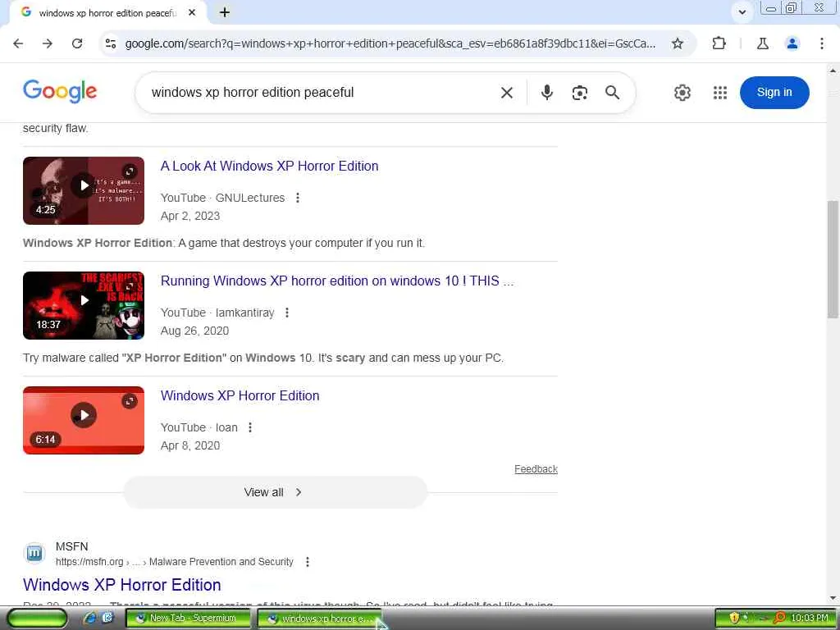Switch to New Tab - Supermium taskbar window
Image resolution: width=840 pixels, height=630 pixels.
coord(189,619)
